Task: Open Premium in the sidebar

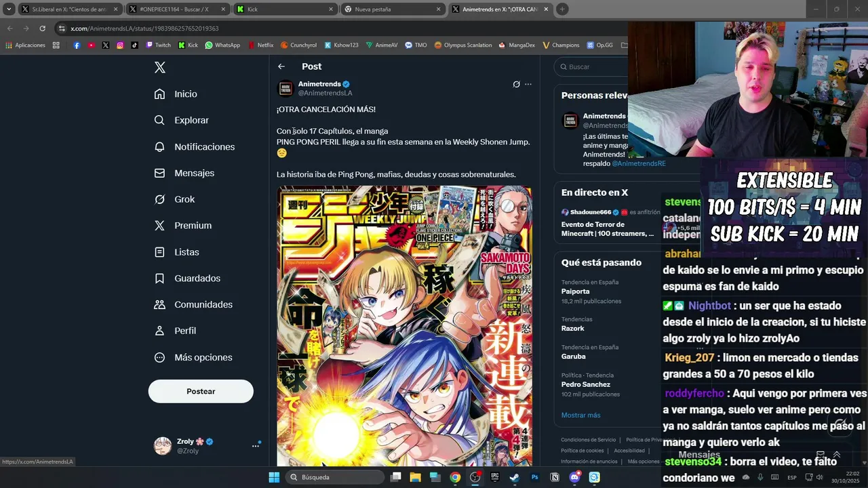Action: (182, 226)
